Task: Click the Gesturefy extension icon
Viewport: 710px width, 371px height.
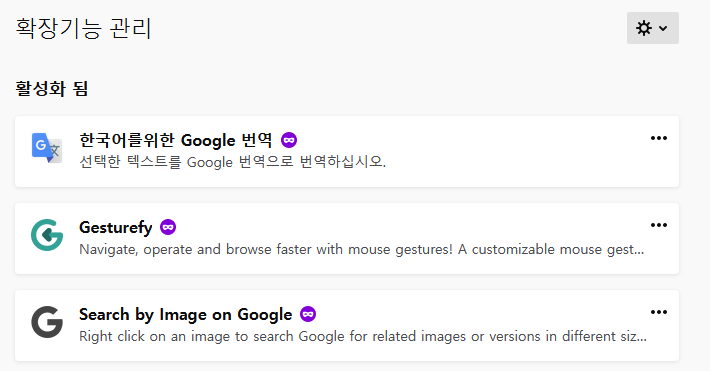Action: [47, 235]
